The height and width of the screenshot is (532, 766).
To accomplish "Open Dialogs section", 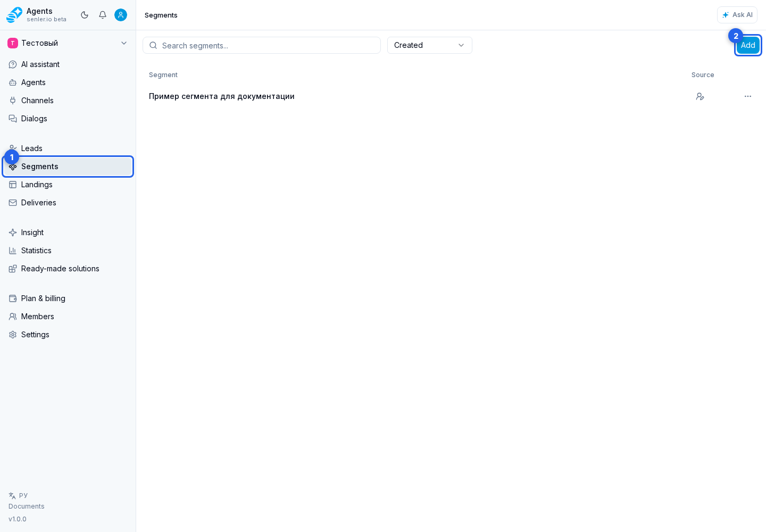I will click(68, 119).
